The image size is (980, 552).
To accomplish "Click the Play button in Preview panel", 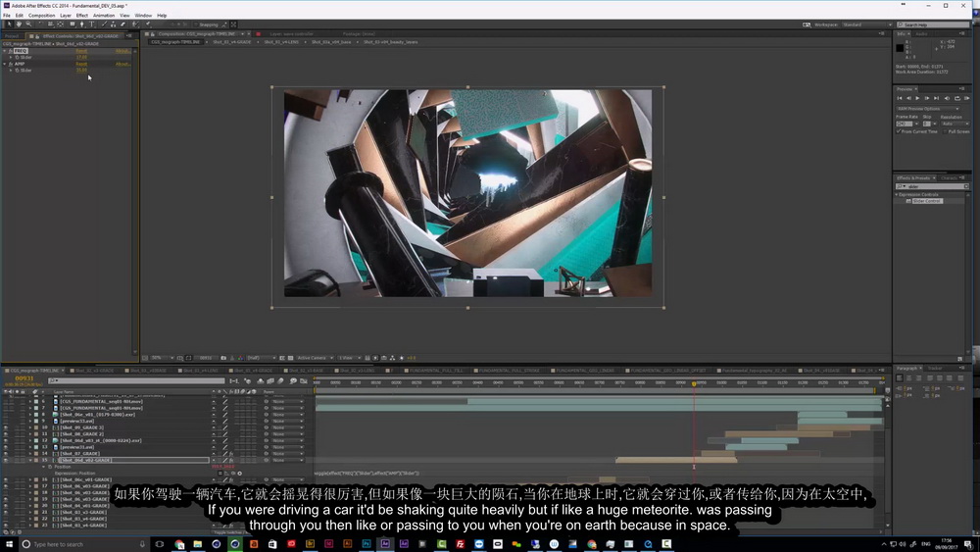I will pyautogui.click(x=917, y=98).
